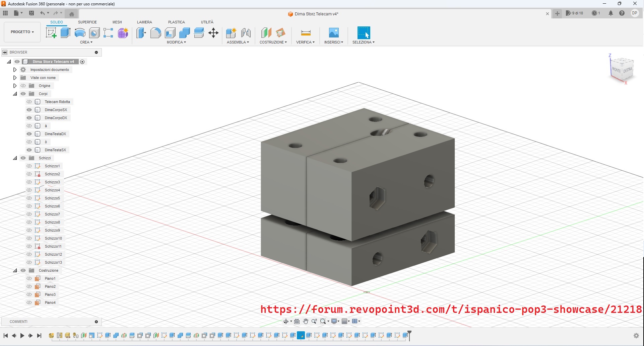Image resolution: width=644 pixels, height=346 pixels.
Task: Select the Combine tool icon
Action: click(185, 33)
